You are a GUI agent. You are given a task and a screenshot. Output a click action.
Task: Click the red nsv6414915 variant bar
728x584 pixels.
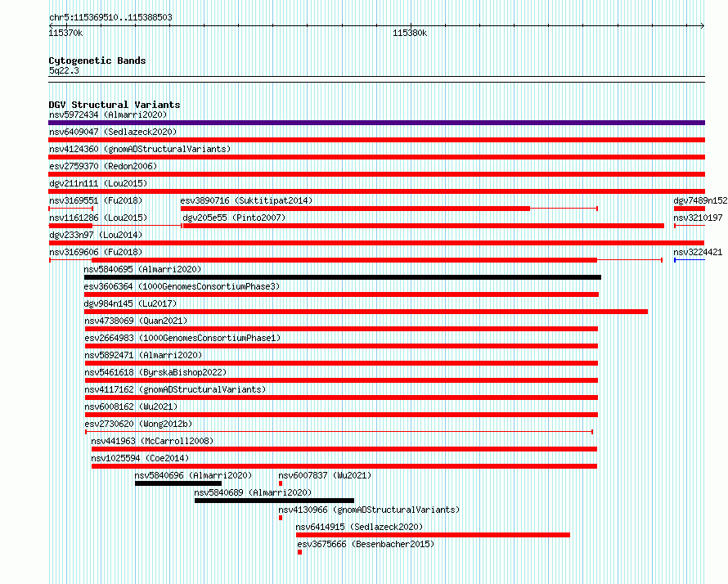point(433,535)
